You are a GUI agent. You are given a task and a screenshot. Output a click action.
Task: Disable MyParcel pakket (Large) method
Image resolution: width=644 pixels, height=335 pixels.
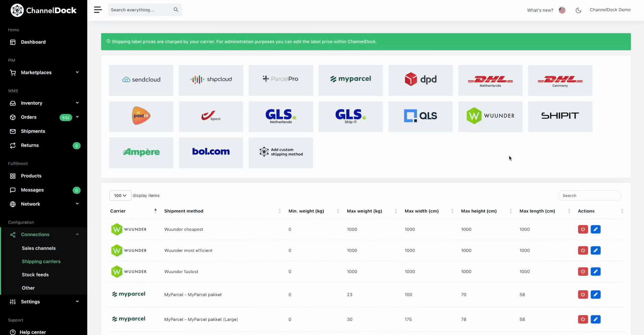click(583, 319)
